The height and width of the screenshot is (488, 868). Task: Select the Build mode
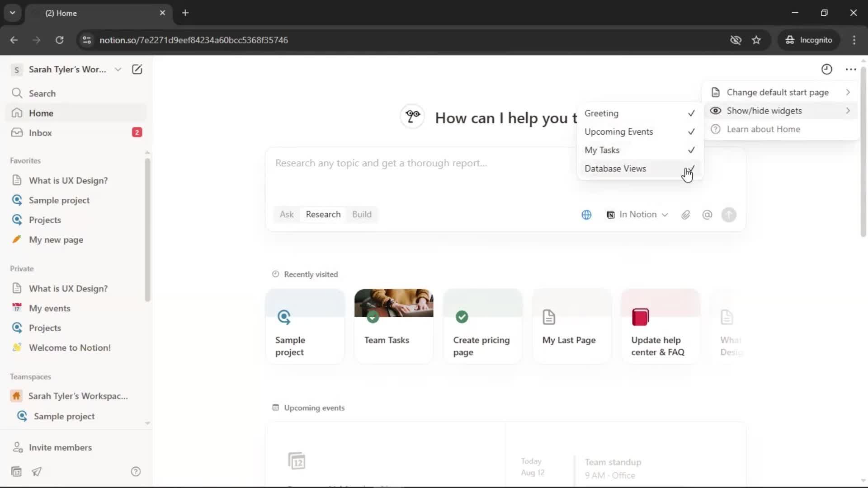[362, 215]
